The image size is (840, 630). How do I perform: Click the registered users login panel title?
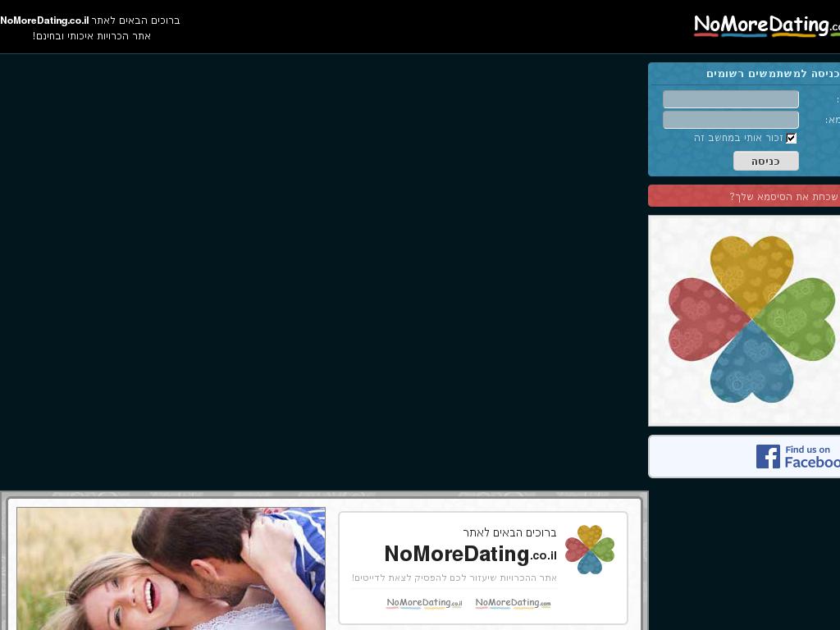(x=773, y=74)
